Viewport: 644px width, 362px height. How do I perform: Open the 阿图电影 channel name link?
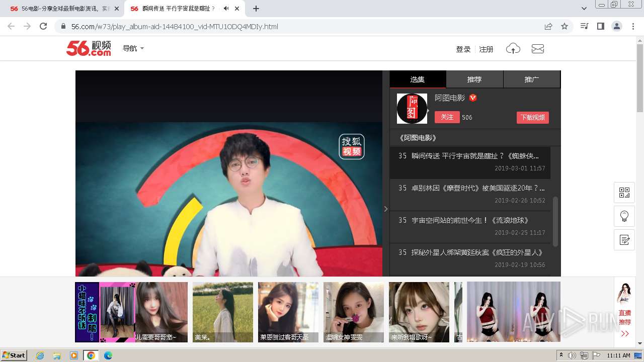click(450, 98)
